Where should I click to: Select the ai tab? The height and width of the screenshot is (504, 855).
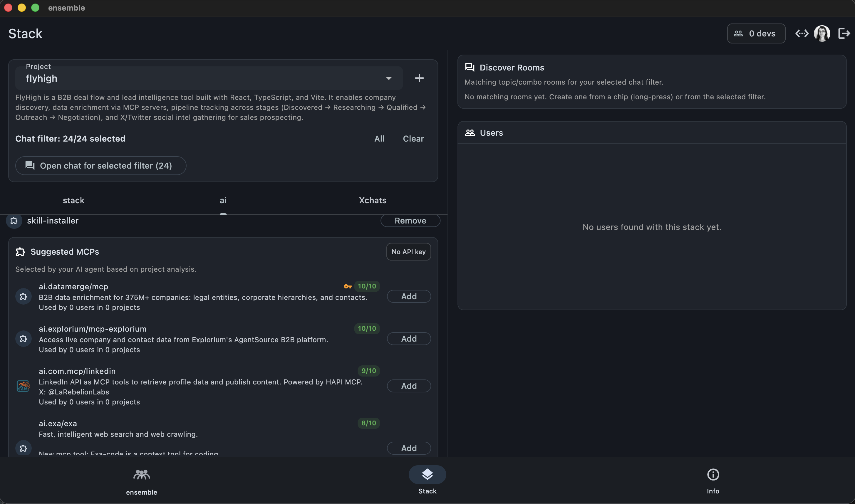pos(223,200)
